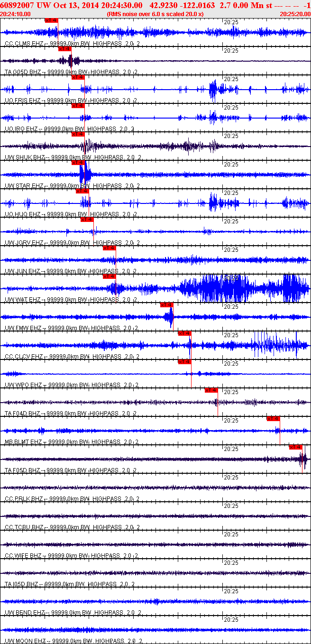311x644 pixels.
Task: Select the red pick flag on UW.STAR trace
Action: tap(78, 163)
